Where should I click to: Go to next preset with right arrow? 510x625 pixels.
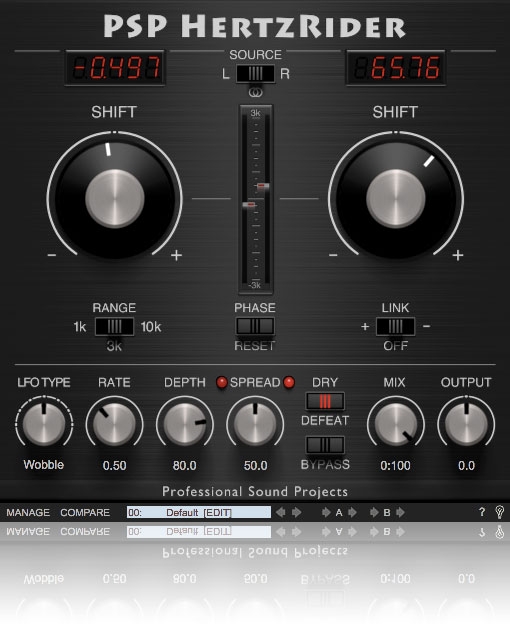pyautogui.click(x=296, y=512)
